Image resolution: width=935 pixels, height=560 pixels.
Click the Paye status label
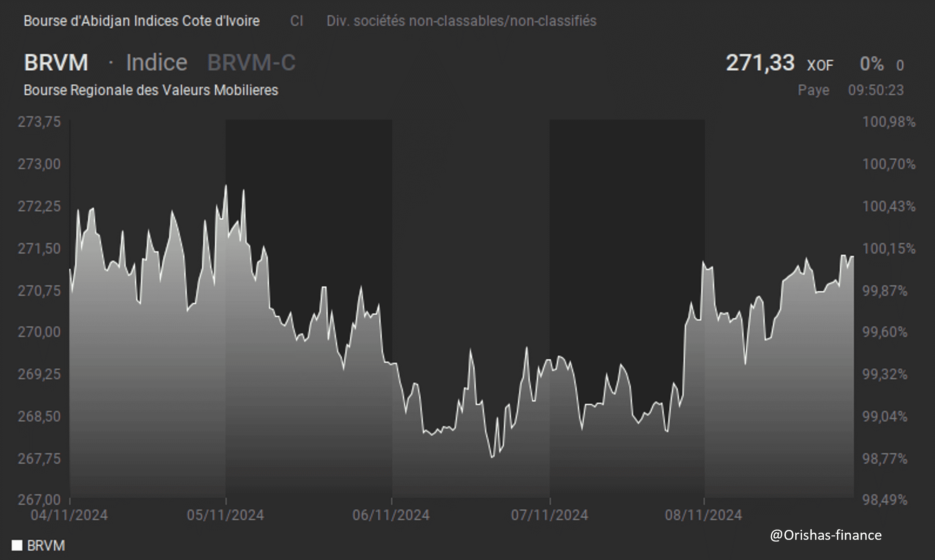pos(813,90)
